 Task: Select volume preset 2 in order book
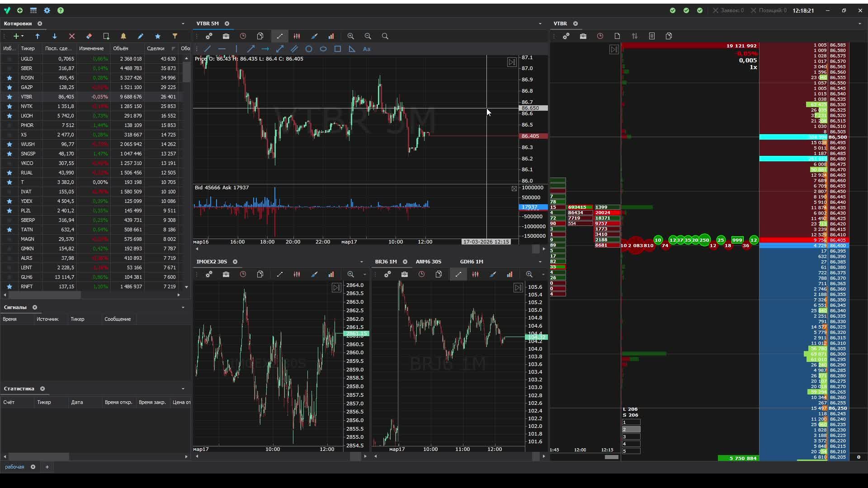[x=631, y=430]
